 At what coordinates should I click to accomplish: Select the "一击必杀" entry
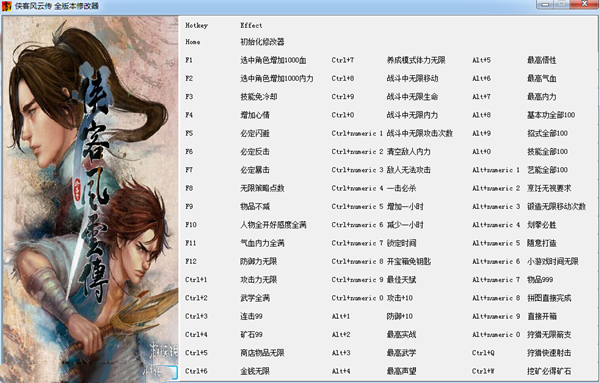coord(401,188)
